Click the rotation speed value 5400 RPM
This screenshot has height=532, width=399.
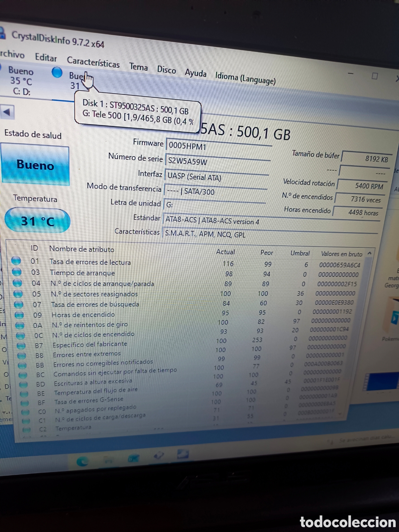[362, 186]
